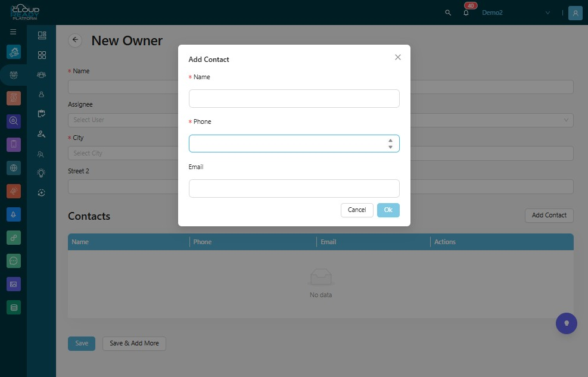
Task: Cancel the Add Contact dialog
Action: [x=357, y=210]
